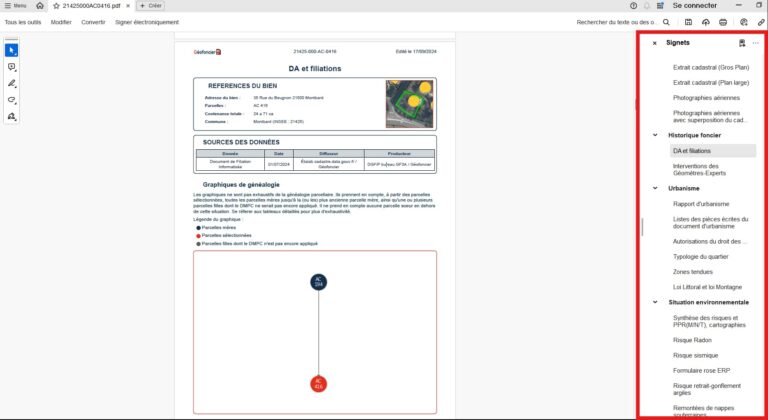Image resolution: width=768 pixels, height=420 pixels.
Task: Open Risque retrait-gonflement argiles bookmark
Action: point(707,389)
